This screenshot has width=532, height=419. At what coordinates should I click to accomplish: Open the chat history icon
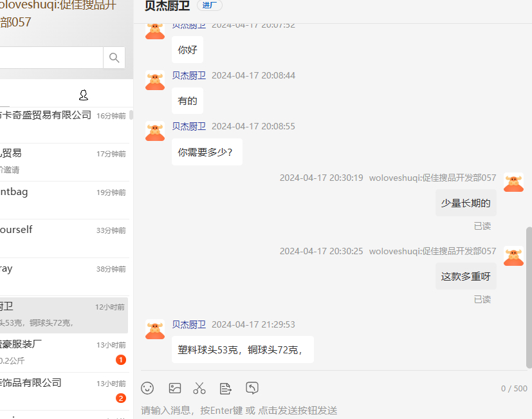[x=252, y=388]
